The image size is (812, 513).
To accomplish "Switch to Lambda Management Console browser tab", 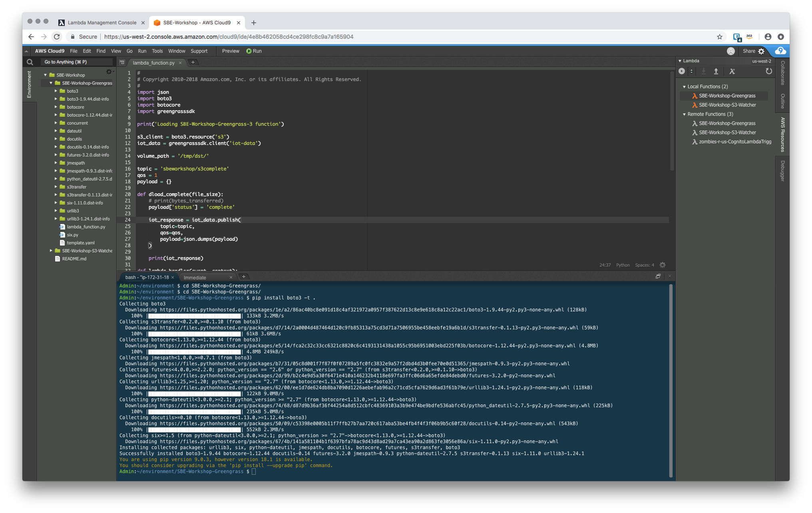I will tap(102, 23).
